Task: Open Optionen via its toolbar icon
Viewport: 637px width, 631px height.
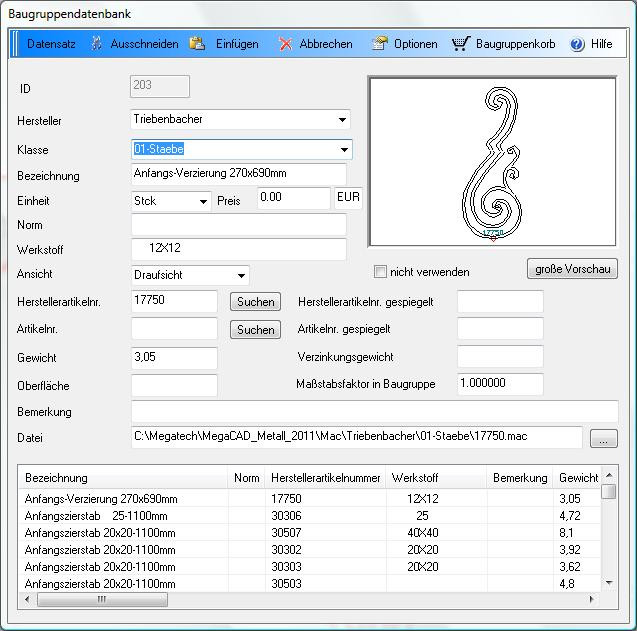Action: (380, 44)
